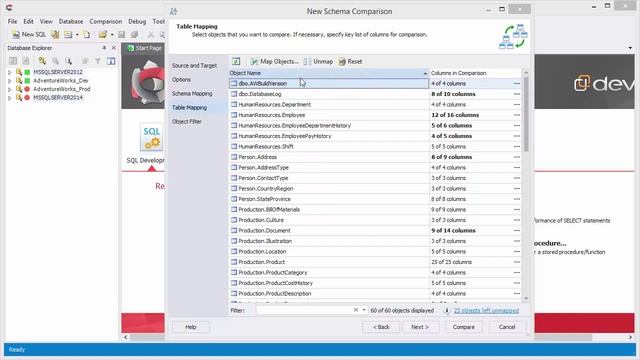Close the Database Explorer panel

(114, 48)
